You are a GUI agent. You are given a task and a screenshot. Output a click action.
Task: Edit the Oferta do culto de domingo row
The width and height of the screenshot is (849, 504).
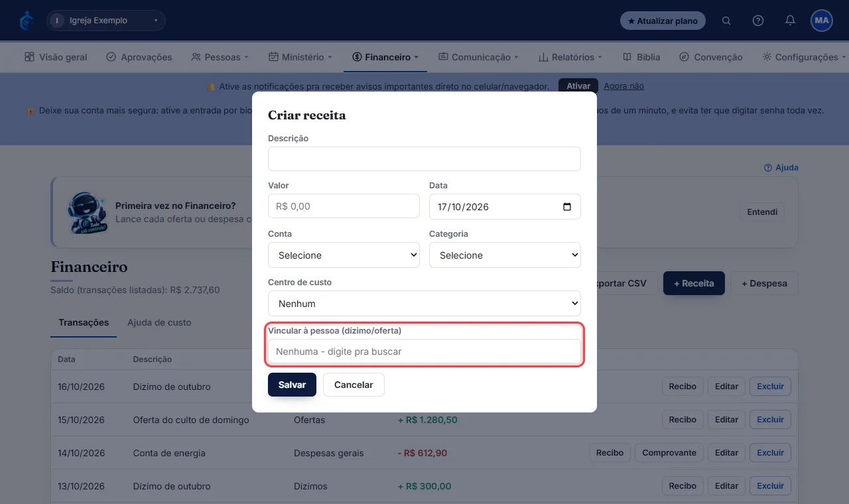pyautogui.click(x=726, y=419)
